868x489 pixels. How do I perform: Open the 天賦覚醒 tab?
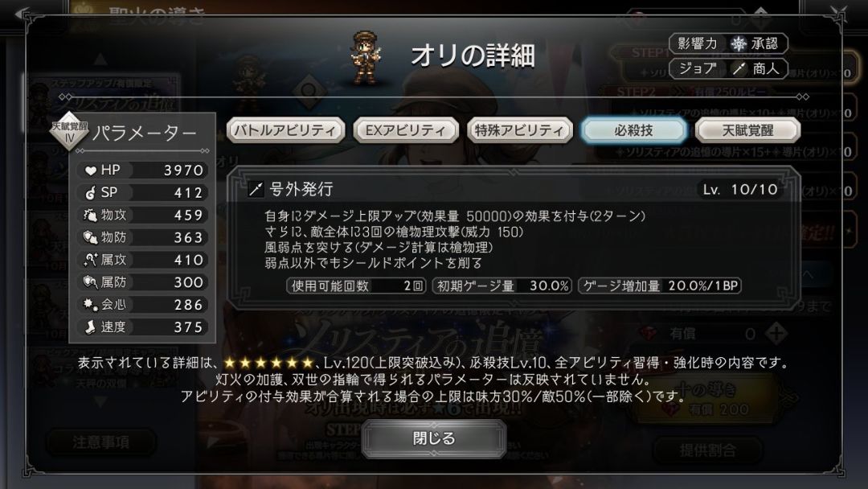point(747,130)
